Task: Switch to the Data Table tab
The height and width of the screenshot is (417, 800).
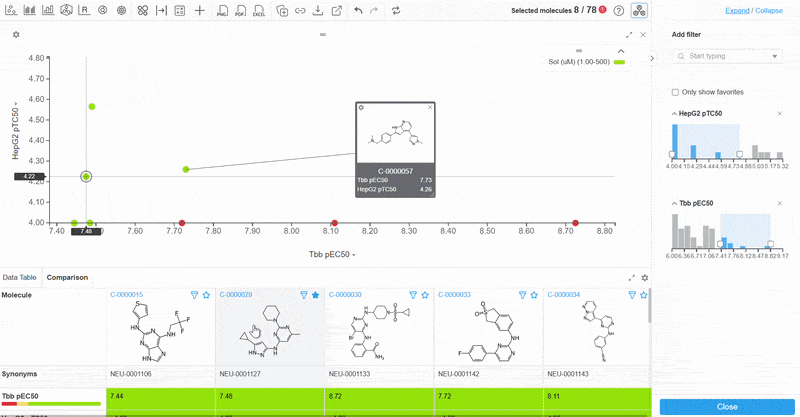Action: pos(19,277)
